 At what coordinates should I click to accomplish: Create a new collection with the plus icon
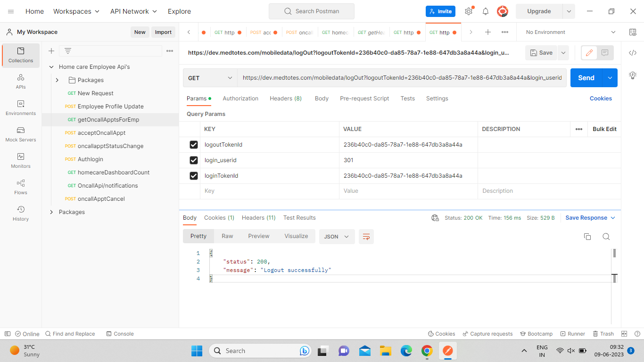coord(51,51)
